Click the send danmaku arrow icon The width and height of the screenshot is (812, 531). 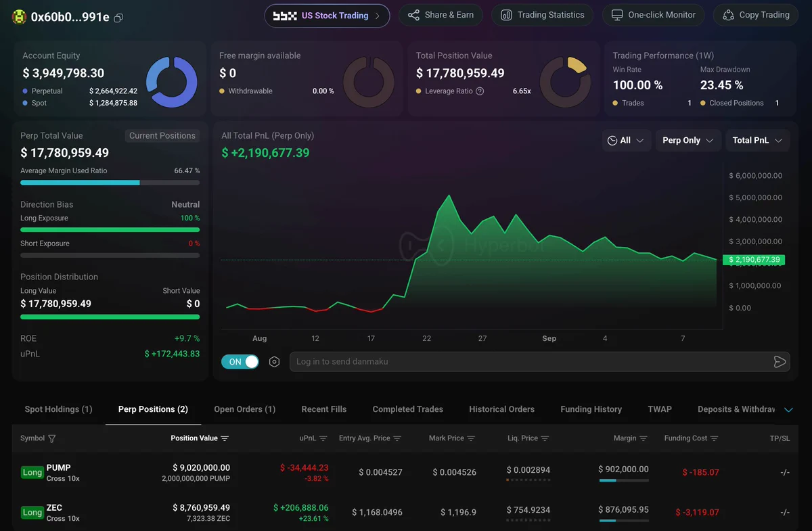pos(780,362)
